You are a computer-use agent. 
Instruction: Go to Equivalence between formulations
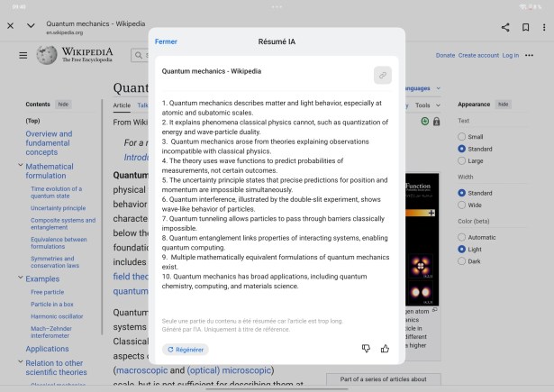tap(59, 242)
